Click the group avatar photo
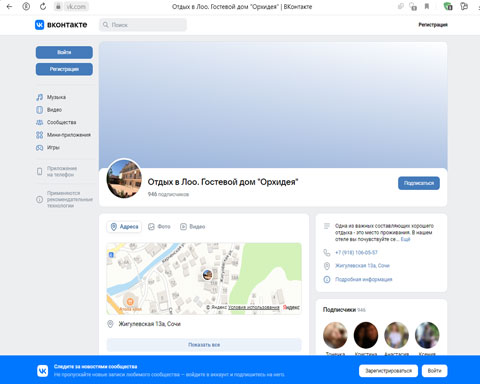Screen dimensions: 480x384 pos(124,179)
